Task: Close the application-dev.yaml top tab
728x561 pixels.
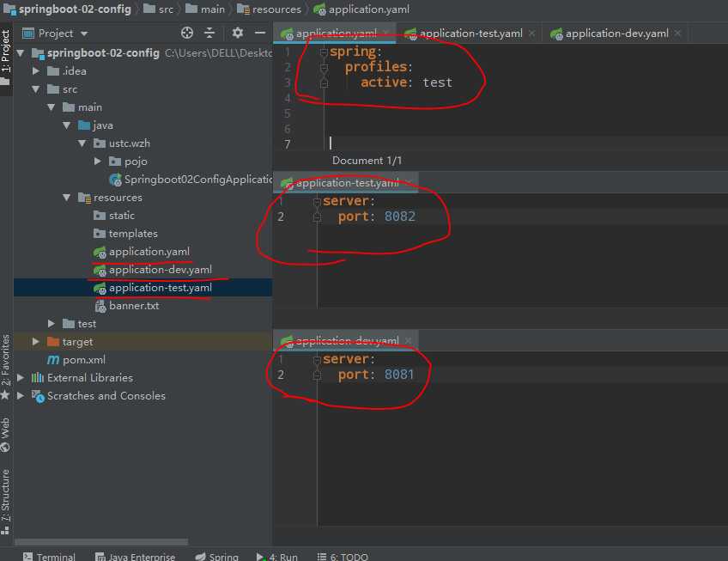Action: click(x=678, y=34)
